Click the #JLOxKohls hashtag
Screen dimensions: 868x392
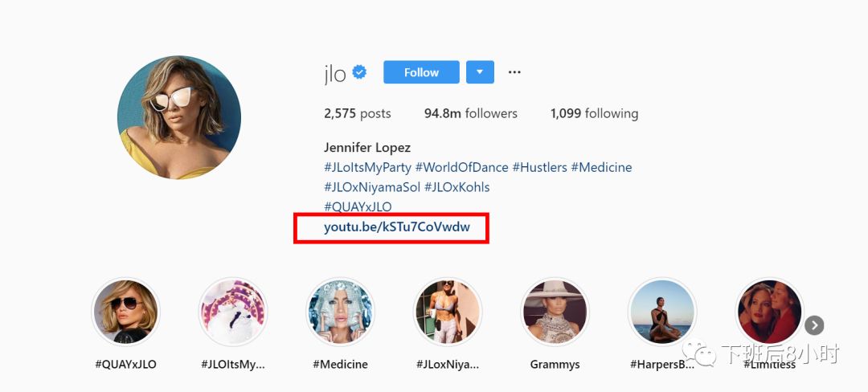click(457, 187)
